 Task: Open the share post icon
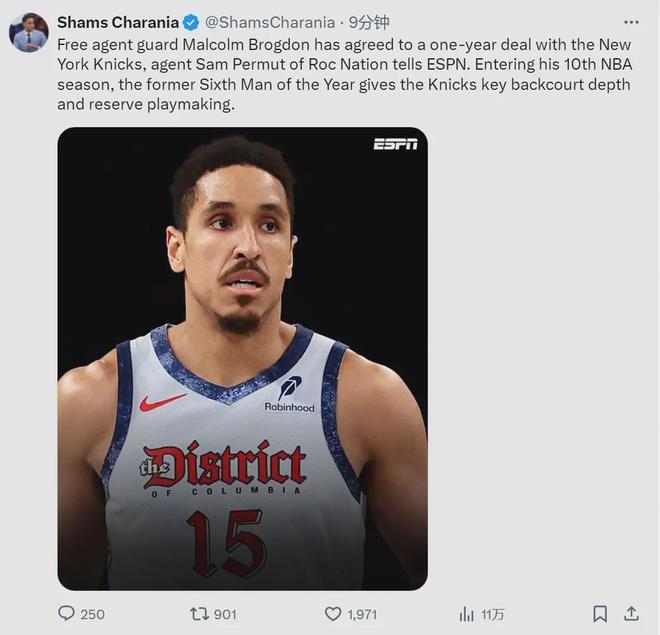[x=631, y=613]
